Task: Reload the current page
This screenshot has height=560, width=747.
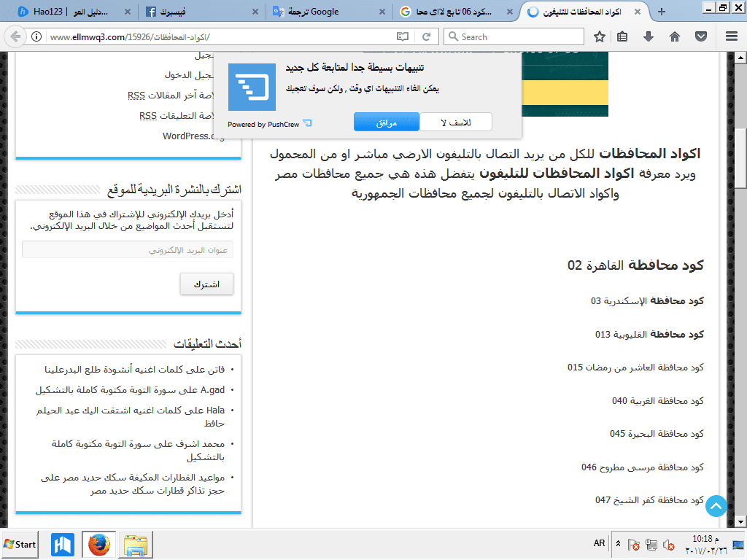Action: click(427, 36)
